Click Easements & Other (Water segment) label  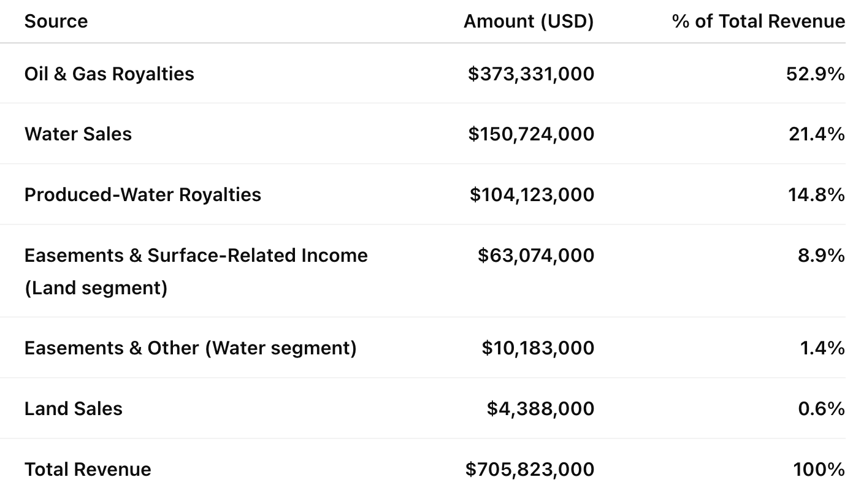tap(190, 348)
